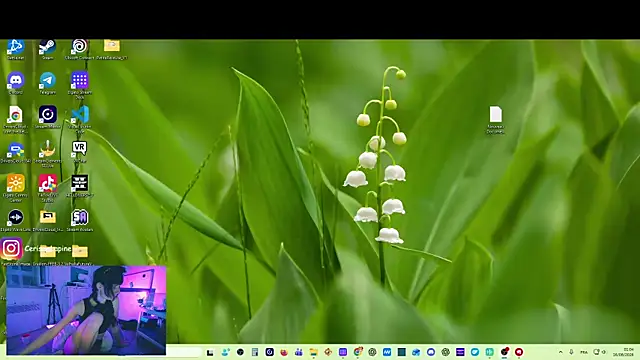Click the microphone tray icon
This screenshot has width=640, height=360.
(571, 352)
